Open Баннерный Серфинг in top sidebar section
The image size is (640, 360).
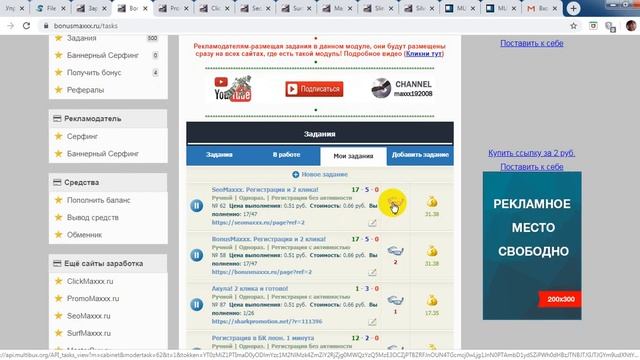[x=103, y=55]
